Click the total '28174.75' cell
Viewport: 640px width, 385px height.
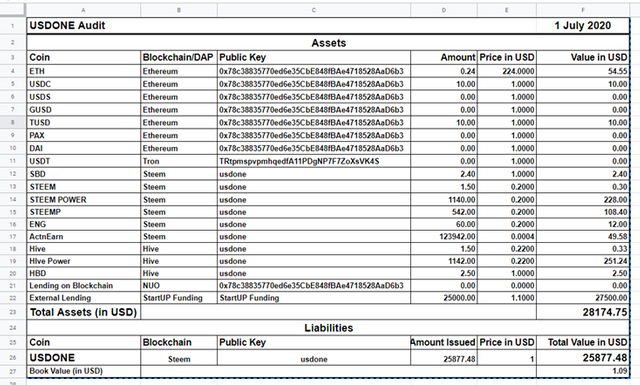tap(582, 312)
